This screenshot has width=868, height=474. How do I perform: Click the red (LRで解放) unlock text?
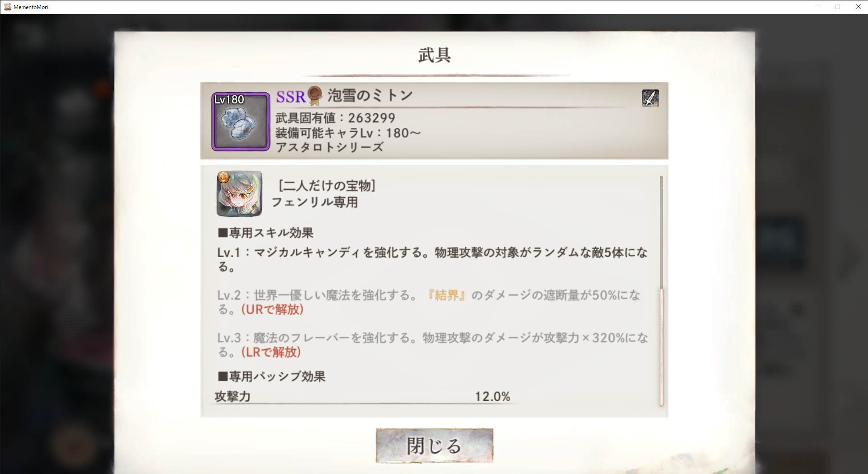pos(271,352)
